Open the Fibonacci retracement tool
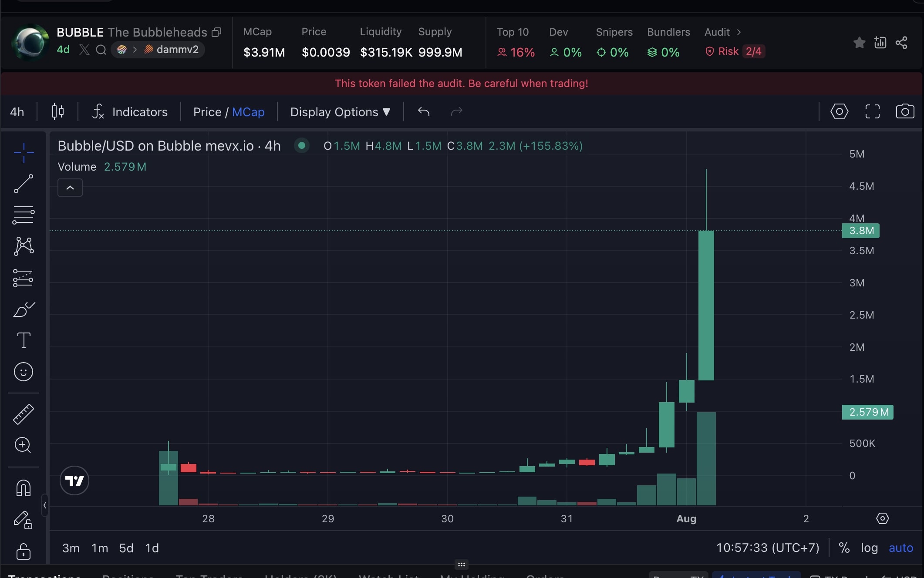Screen dimensions: 924x578 (x=24, y=215)
